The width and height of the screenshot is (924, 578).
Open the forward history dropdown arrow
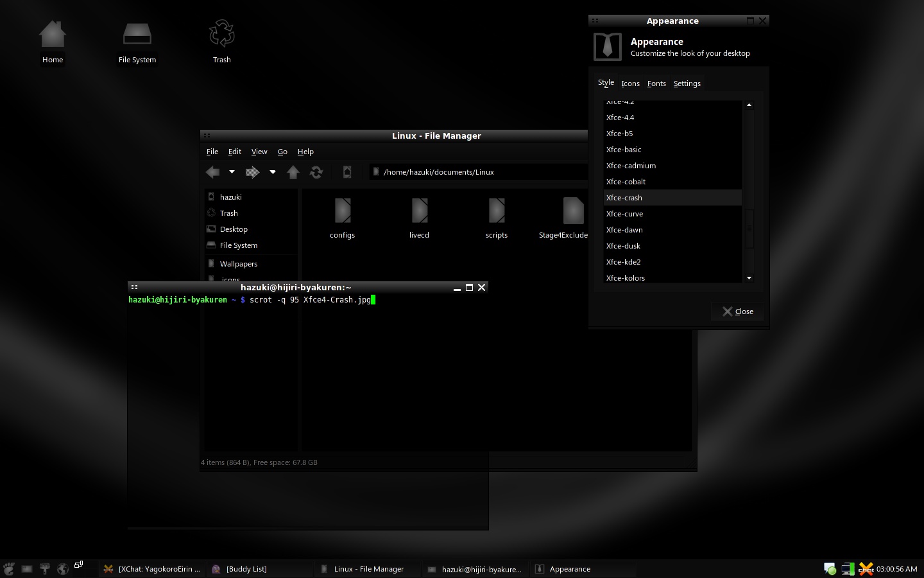click(273, 172)
